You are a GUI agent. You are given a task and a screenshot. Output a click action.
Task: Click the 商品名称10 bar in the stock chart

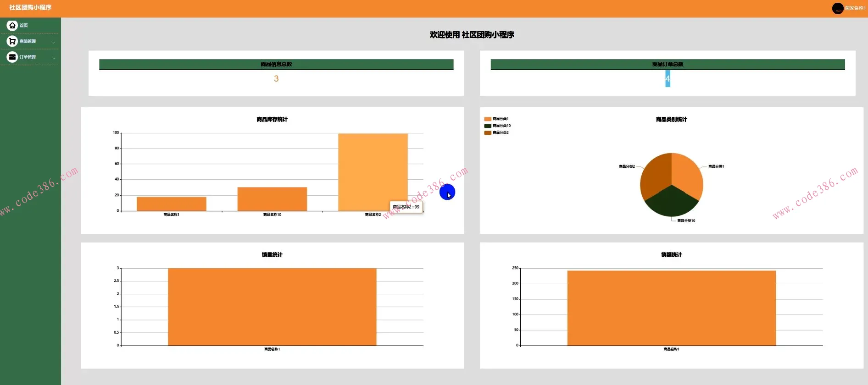tap(272, 199)
